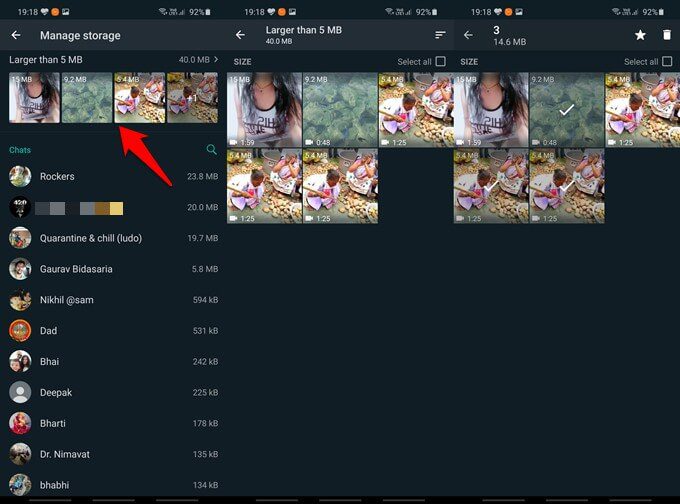The width and height of the screenshot is (680, 504).
Task: Go back from Manage storage screen
Action: pyautogui.click(x=16, y=35)
